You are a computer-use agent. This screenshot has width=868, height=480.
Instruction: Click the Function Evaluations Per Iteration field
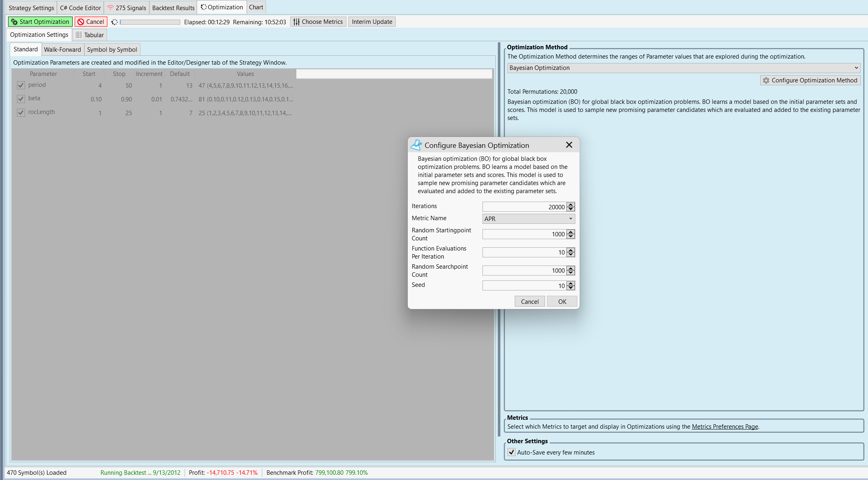coord(524,253)
